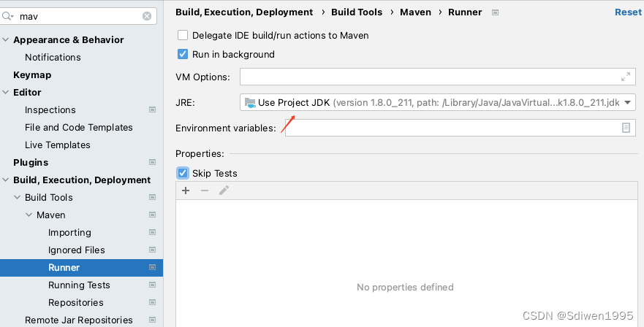Edit property with the pencil icon

[224, 191]
